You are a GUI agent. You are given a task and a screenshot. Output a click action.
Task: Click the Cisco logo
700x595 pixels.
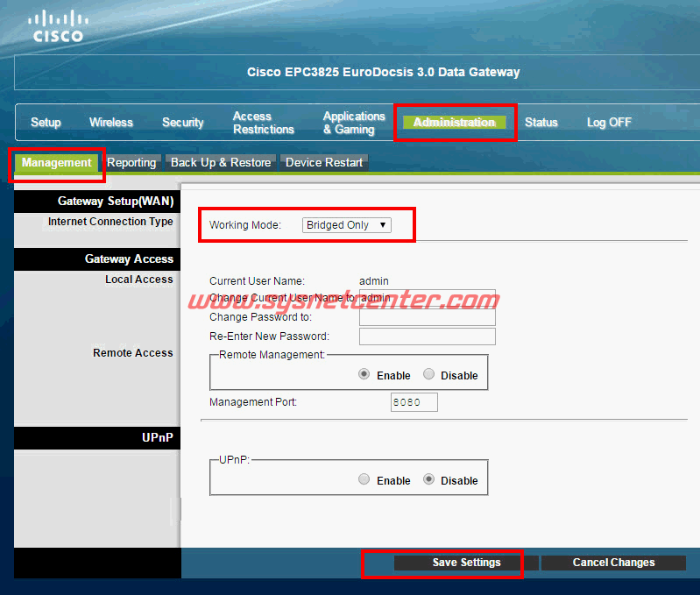pyautogui.click(x=58, y=26)
